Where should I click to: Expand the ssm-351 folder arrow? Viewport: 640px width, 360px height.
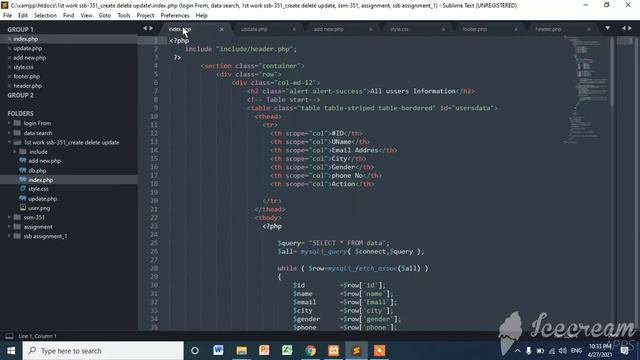click(9, 218)
